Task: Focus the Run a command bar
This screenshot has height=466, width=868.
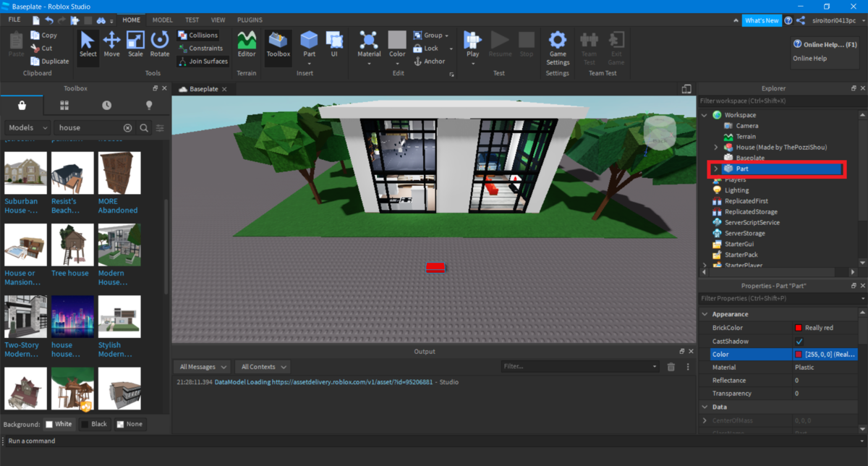Action: point(434,441)
